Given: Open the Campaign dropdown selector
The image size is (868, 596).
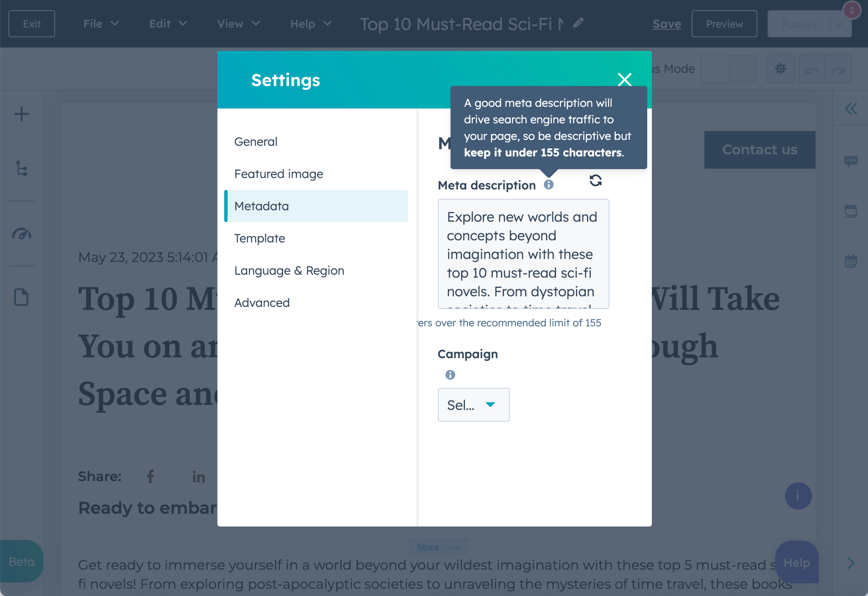Looking at the screenshot, I should point(473,404).
